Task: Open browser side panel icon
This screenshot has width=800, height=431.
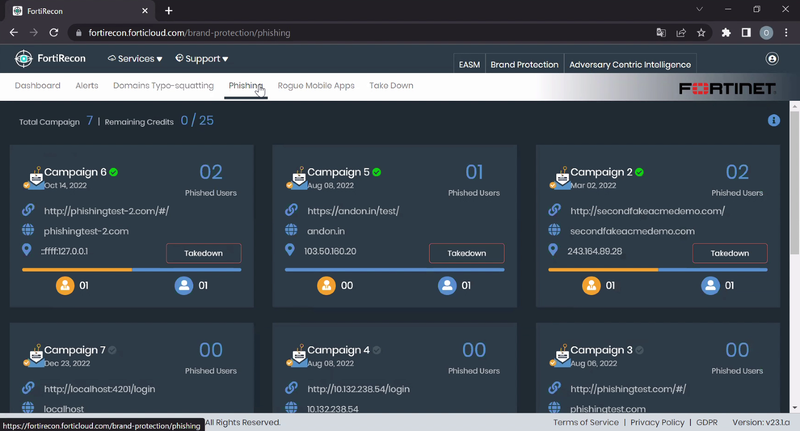Action: [x=746, y=33]
